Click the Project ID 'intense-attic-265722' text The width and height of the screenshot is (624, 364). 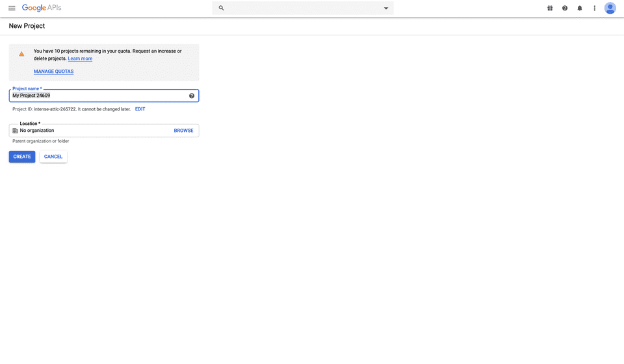pos(55,109)
